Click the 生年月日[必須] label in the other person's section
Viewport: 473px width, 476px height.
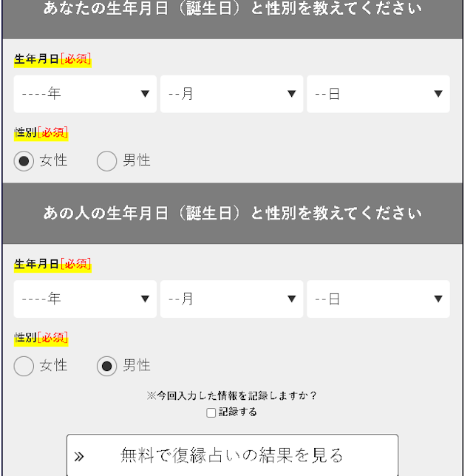click(x=52, y=264)
